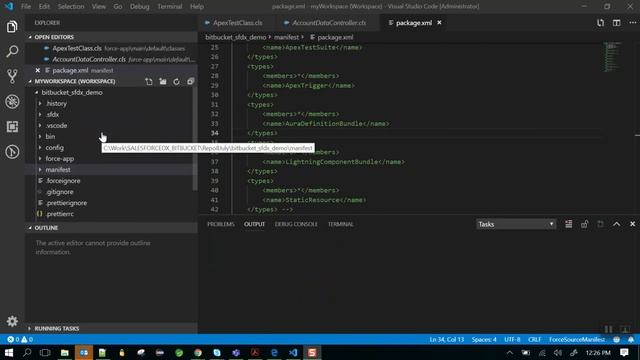Split the editor to the right
This screenshot has width=640, height=360.
point(616,23)
